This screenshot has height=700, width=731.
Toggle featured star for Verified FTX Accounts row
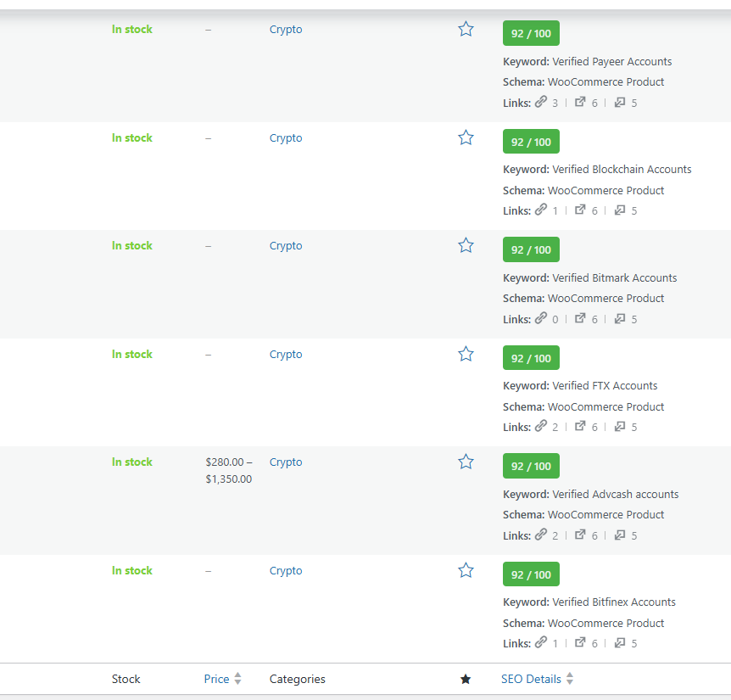(x=466, y=355)
